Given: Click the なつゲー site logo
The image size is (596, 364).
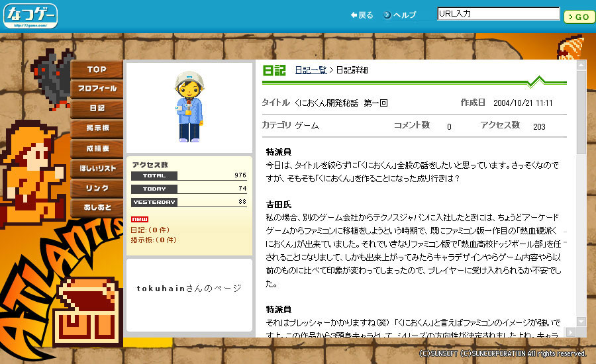Looking at the screenshot, I should 30,15.
